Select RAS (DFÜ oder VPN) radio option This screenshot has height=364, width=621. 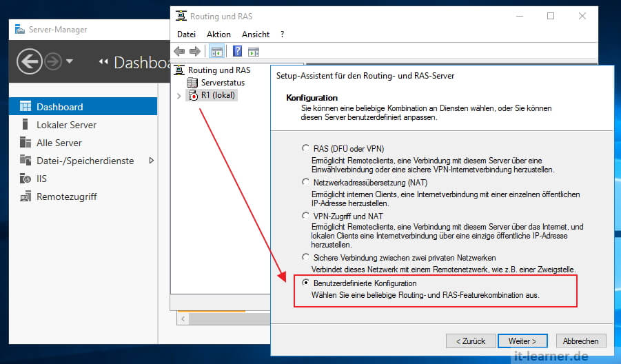point(305,148)
